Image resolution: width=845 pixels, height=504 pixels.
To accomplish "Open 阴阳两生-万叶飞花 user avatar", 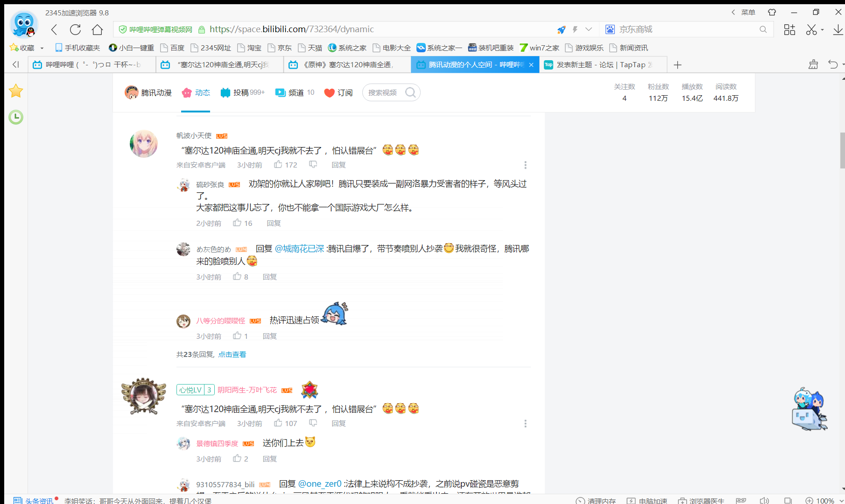I will (143, 396).
